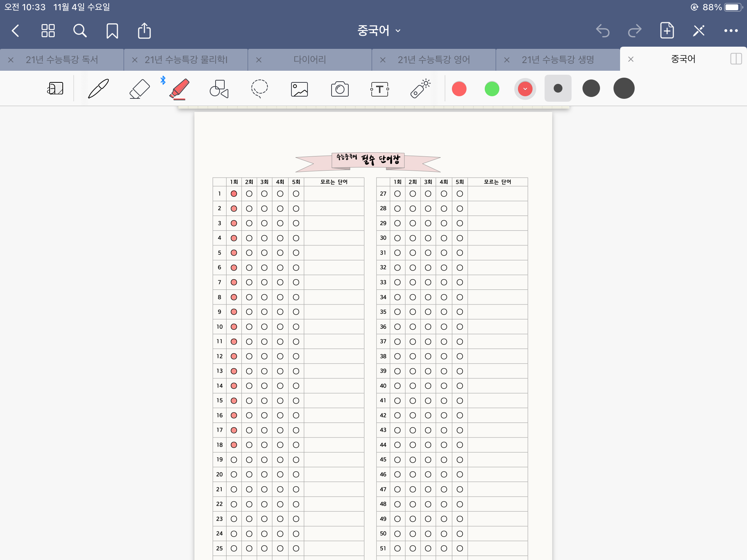
Task: Switch to the 21년 수능특강 영어 tab
Action: pos(434,59)
